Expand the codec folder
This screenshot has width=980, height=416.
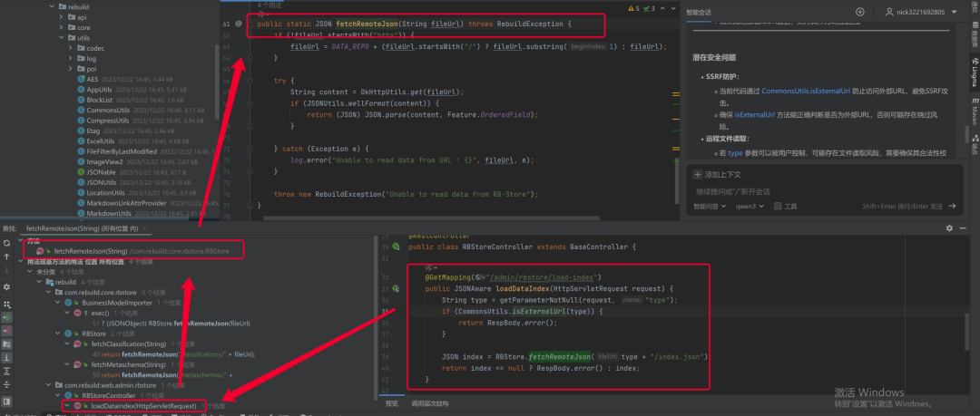(72, 48)
